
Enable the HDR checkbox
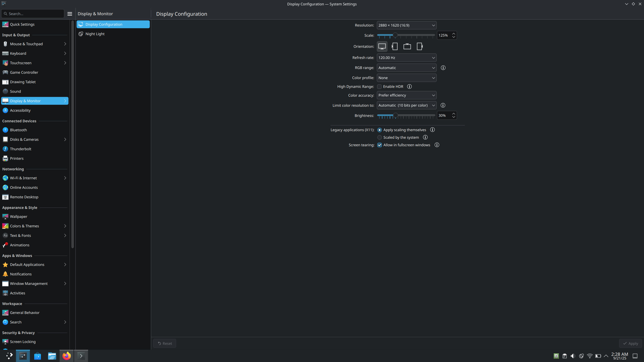pos(379,87)
